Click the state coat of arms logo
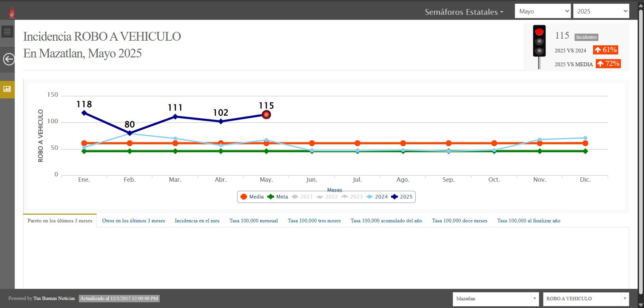This screenshot has width=644, height=308. point(12,12)
